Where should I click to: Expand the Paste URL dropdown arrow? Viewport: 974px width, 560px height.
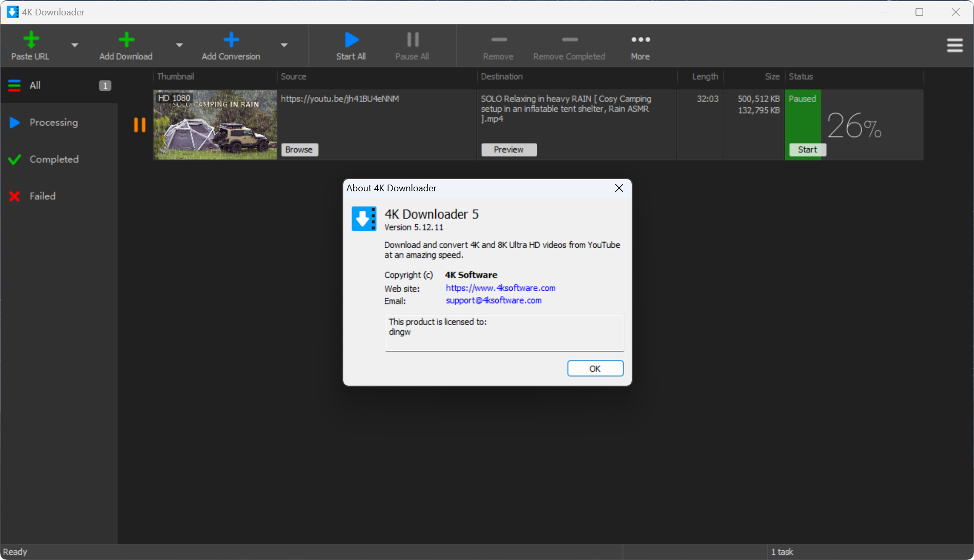pos(75,45)
